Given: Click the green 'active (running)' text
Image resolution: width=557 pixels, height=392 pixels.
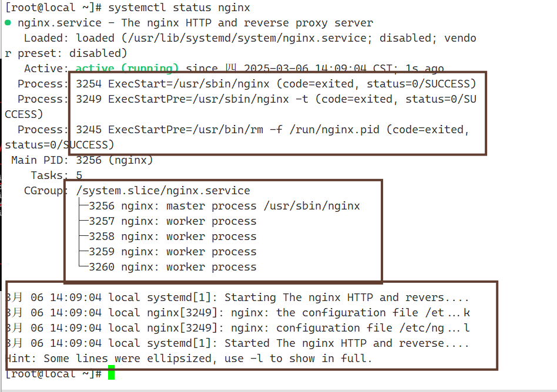Looking at the screenshot, I should pos(127,68).
